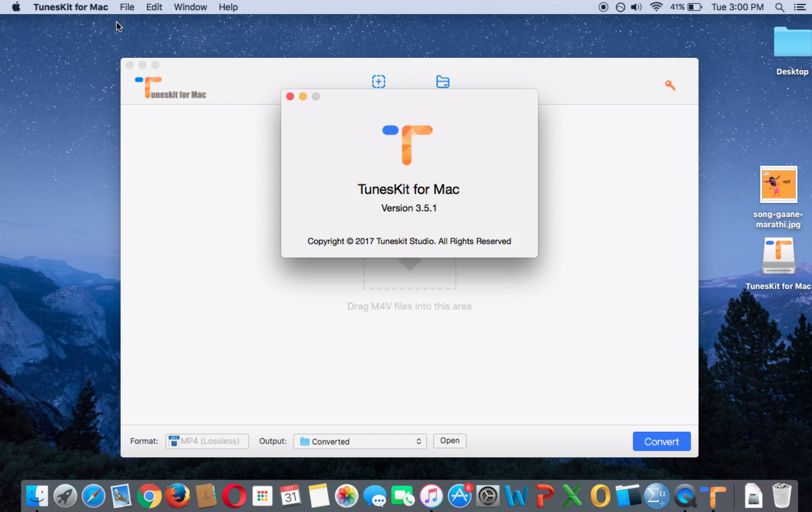Launch Excel from dock
The image size is (812, 512).
(x=572, y=496)
